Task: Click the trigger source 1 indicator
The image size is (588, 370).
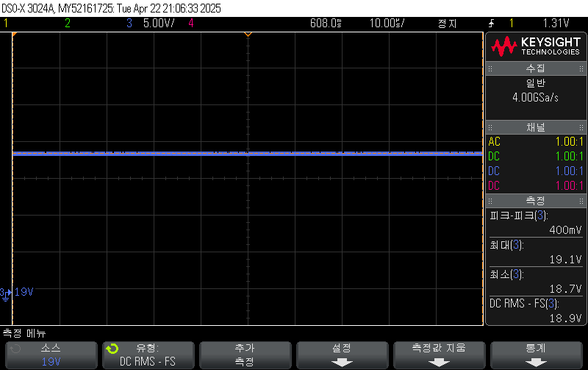Action: 511,24
